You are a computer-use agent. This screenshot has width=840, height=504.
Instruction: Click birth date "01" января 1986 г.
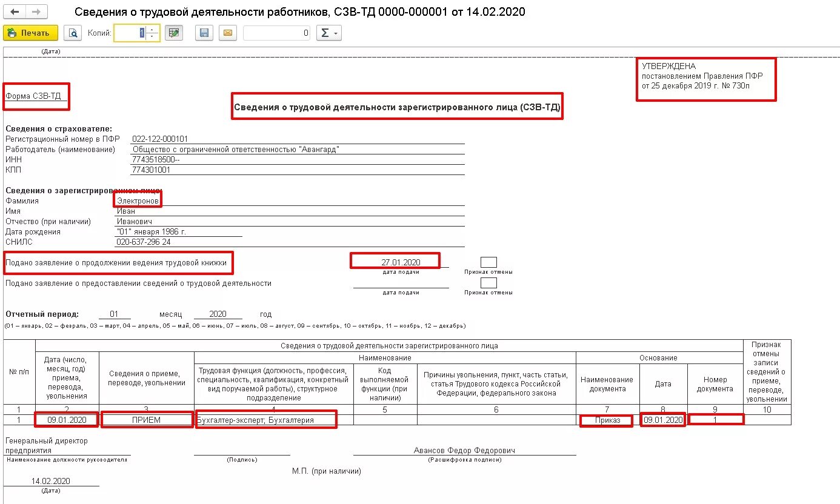[152, 231]
